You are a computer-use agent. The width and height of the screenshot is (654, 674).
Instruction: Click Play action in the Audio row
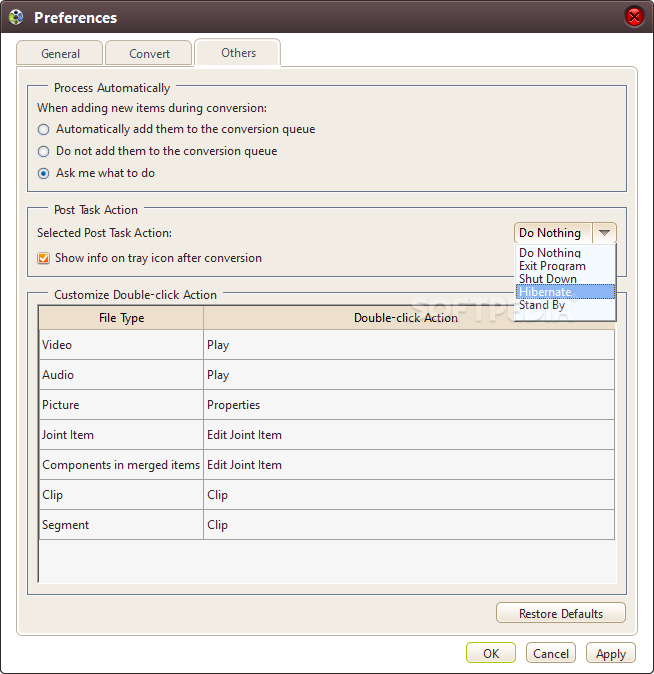pos(409,375)
